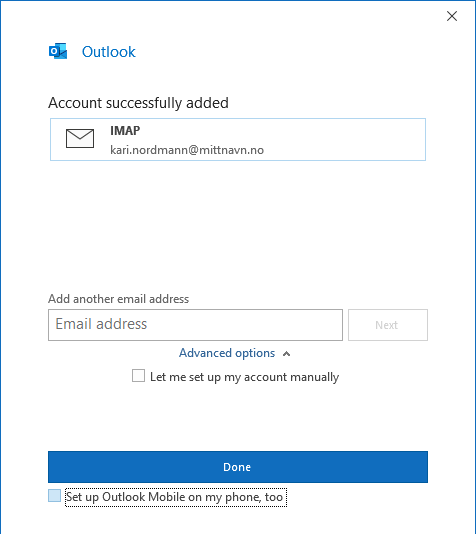The width and height of the screenshot is (476, 534).
Task: Click the 'Let me set up my account manually' label text
Action: [x=244, y=377]
